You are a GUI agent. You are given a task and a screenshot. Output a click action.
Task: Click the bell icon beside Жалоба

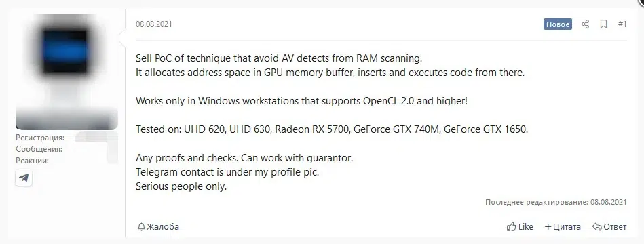tap(141, 226)
